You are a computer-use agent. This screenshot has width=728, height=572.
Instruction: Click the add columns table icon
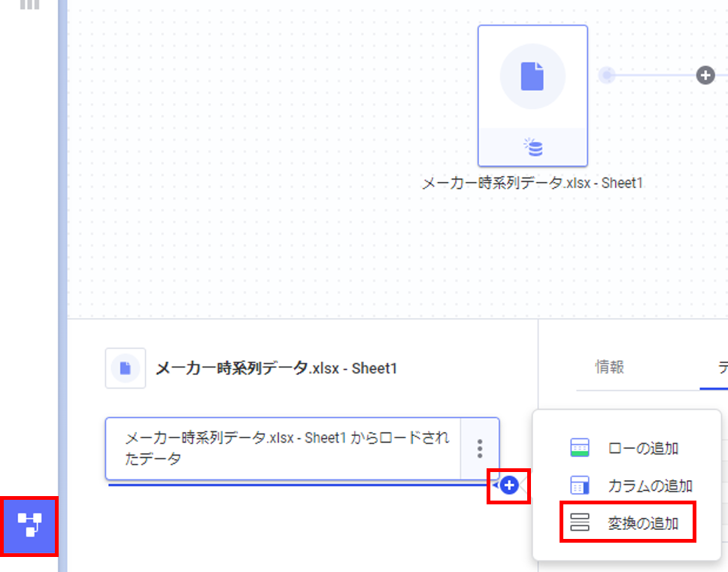coord(579,486)
